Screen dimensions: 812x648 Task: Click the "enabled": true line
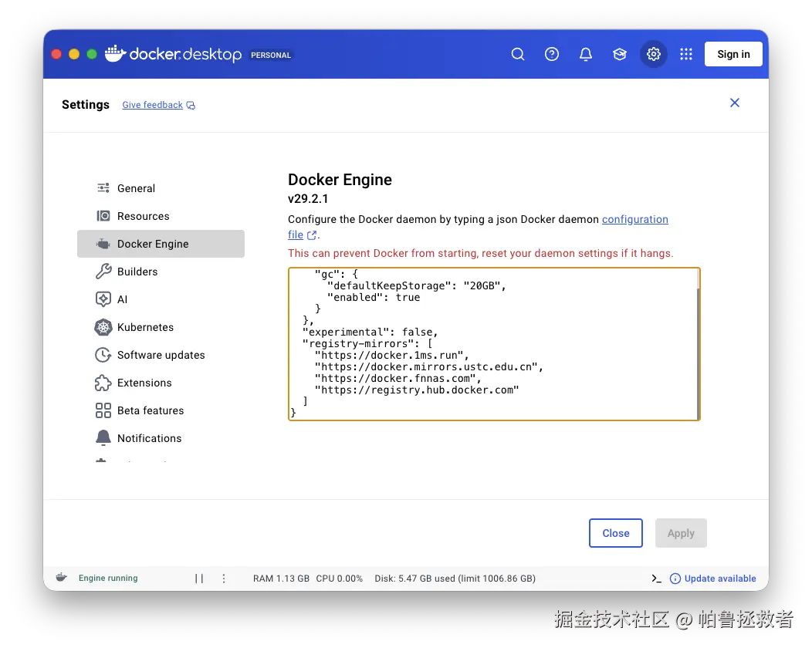click(x=374, y=298)
